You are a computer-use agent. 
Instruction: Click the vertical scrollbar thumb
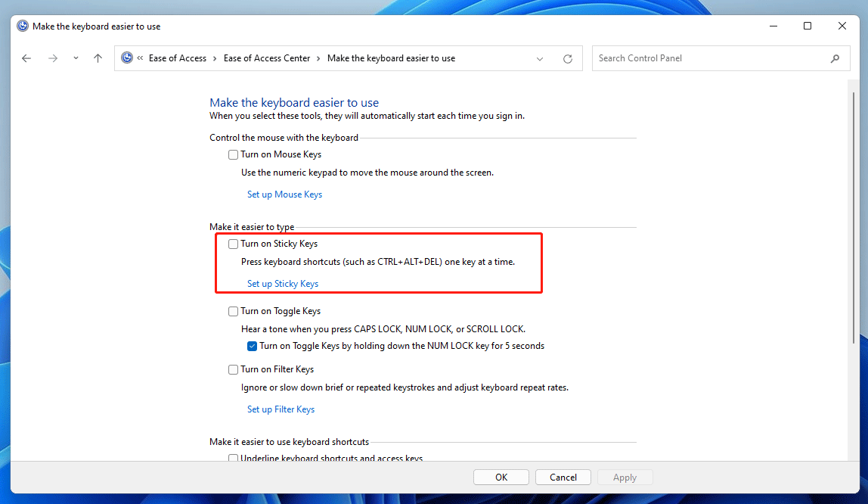[x=853, y=217]
